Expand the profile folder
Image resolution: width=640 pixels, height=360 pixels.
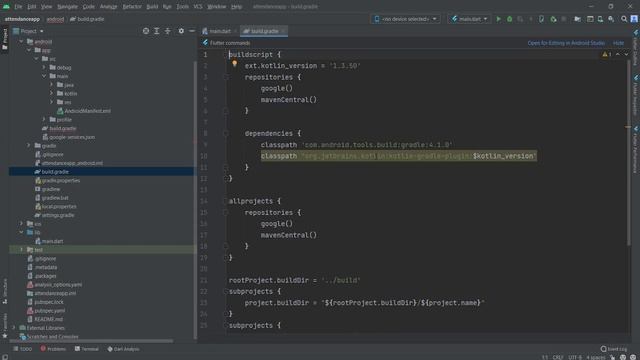click(x=44, y=119)
